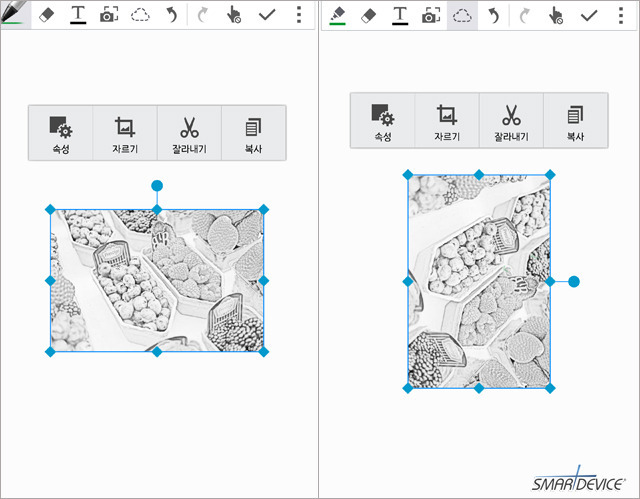The height and width of the screenshot is (499, 640).
Task: Choose the text tool in right screen
Action: [400, 15]
